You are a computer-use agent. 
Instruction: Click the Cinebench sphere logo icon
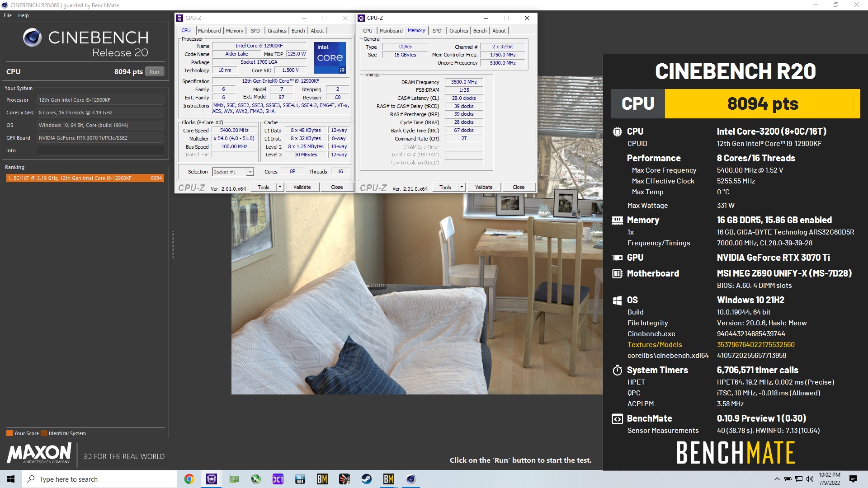[x=33, y=38]
